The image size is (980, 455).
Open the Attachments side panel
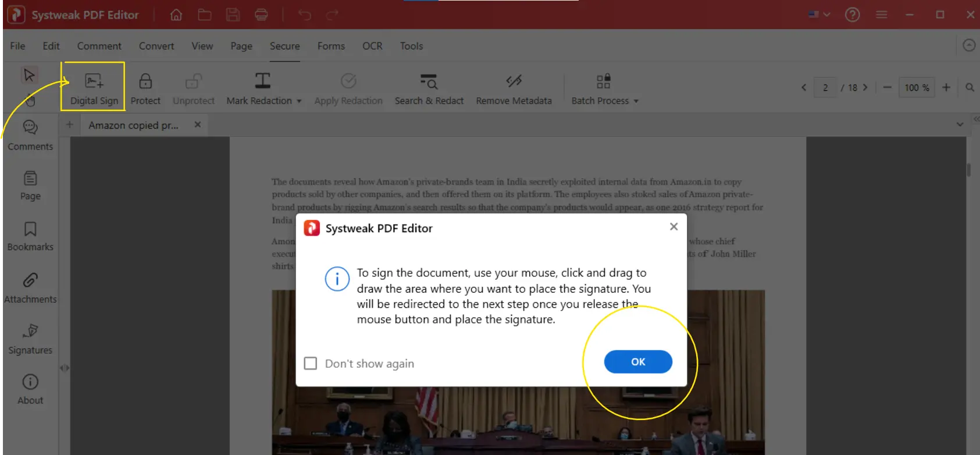click(30, 287)
